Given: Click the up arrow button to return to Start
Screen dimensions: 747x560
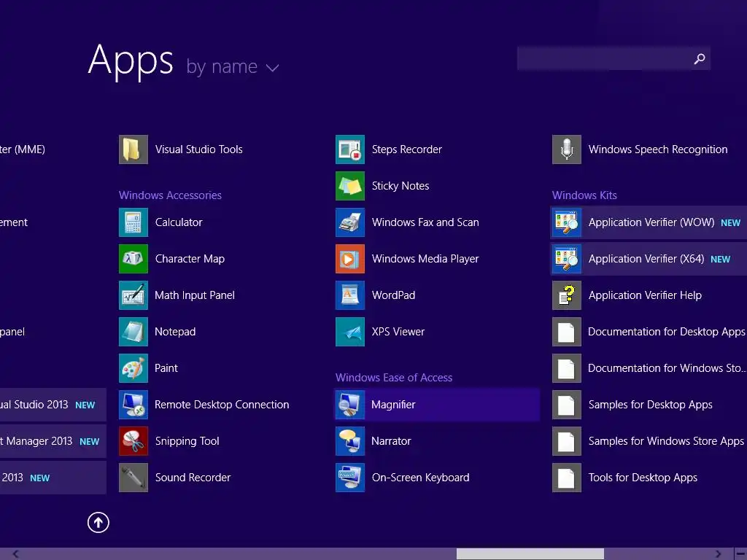Looking at the screenshot, I should [98, 523].
